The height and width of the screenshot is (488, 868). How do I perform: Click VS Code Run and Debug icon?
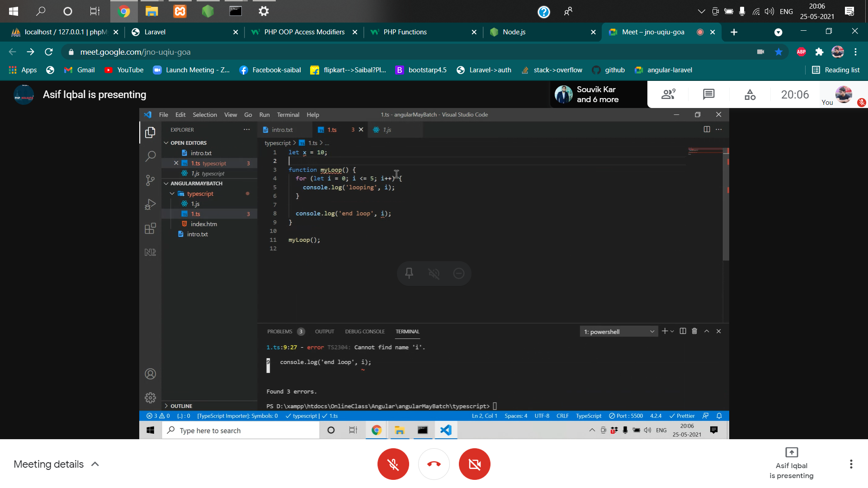[151, 205]
